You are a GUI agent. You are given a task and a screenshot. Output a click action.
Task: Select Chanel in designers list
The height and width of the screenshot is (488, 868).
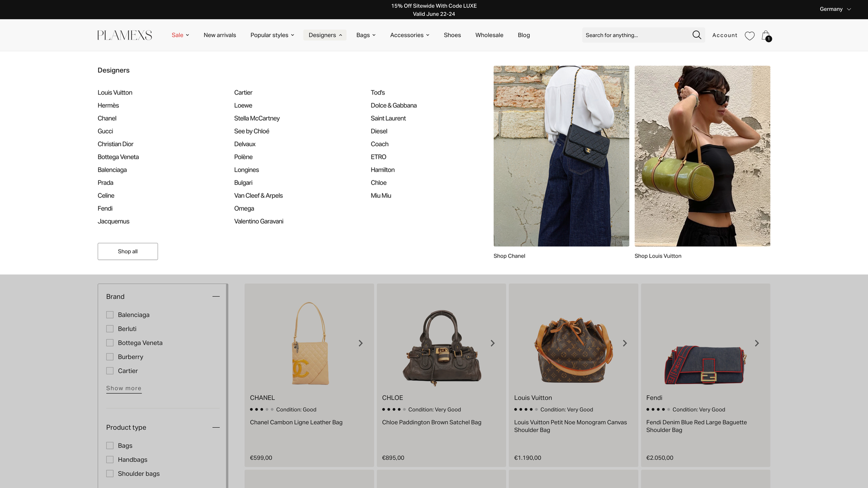pos(107,118)
